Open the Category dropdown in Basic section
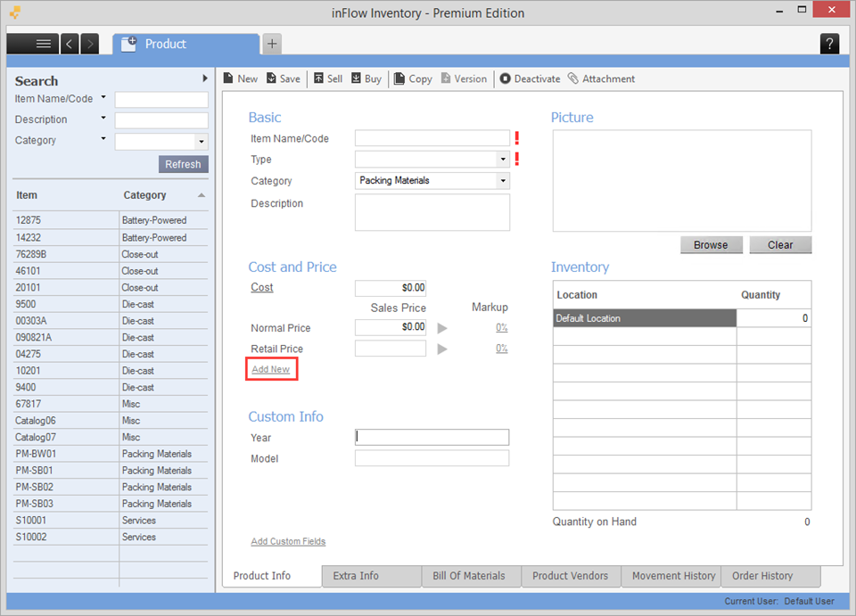This screenshot has width=856, height=616. pos(503,181)
